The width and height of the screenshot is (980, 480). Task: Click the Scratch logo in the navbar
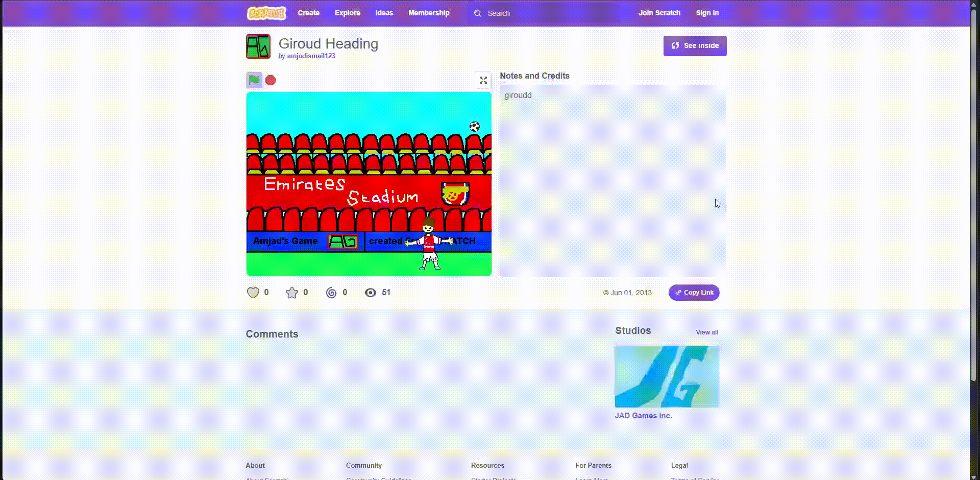pos(266,13)
